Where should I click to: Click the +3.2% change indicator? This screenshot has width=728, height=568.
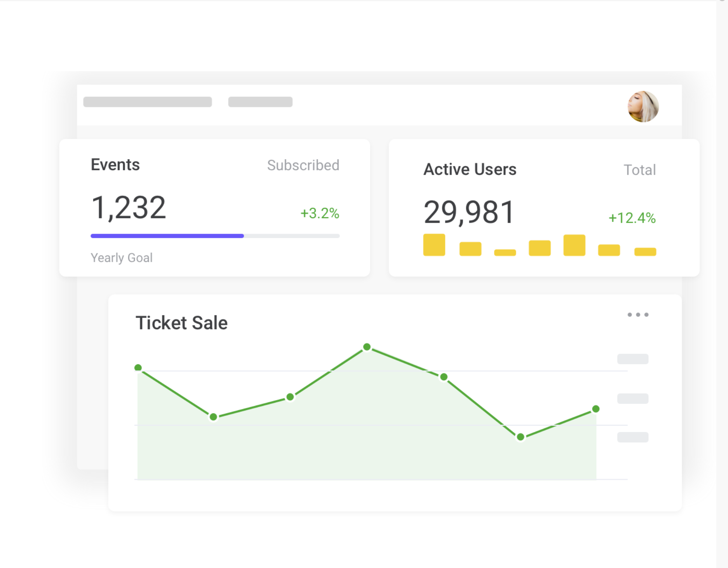click(320, 213)
